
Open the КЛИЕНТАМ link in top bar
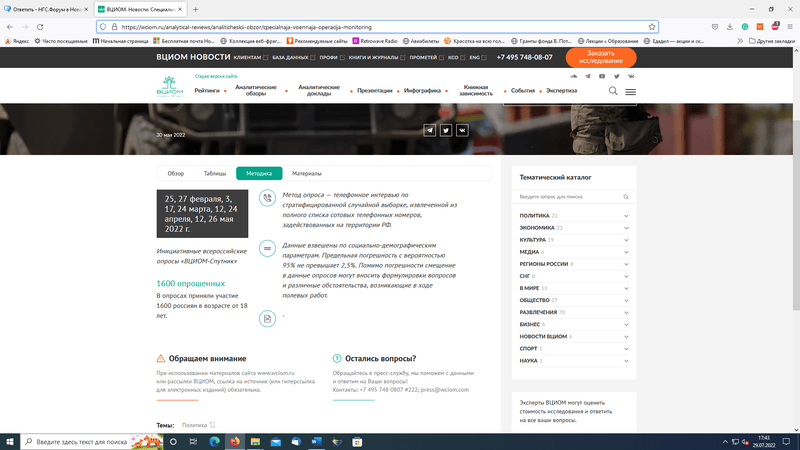(x=247, y=58)
